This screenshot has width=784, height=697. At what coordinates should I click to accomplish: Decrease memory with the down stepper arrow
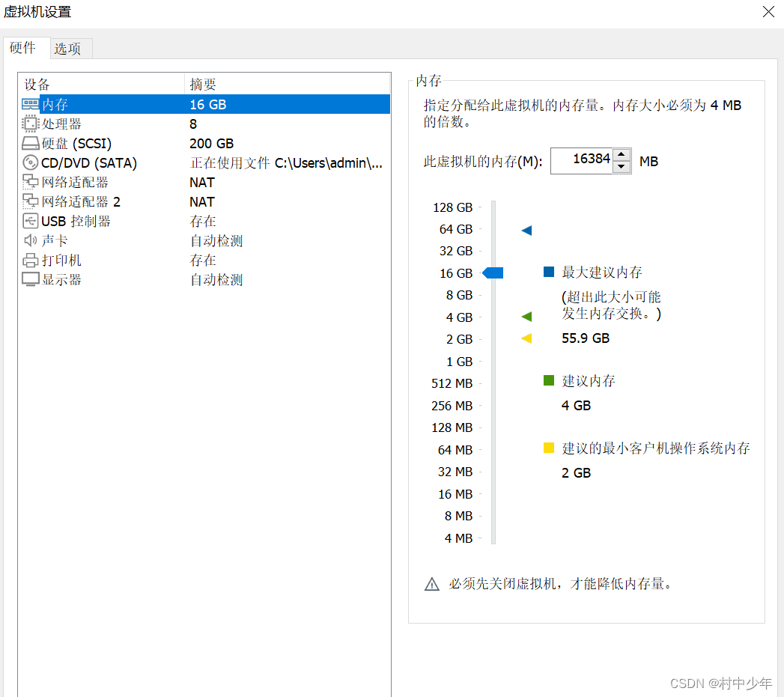click(621, 167)
